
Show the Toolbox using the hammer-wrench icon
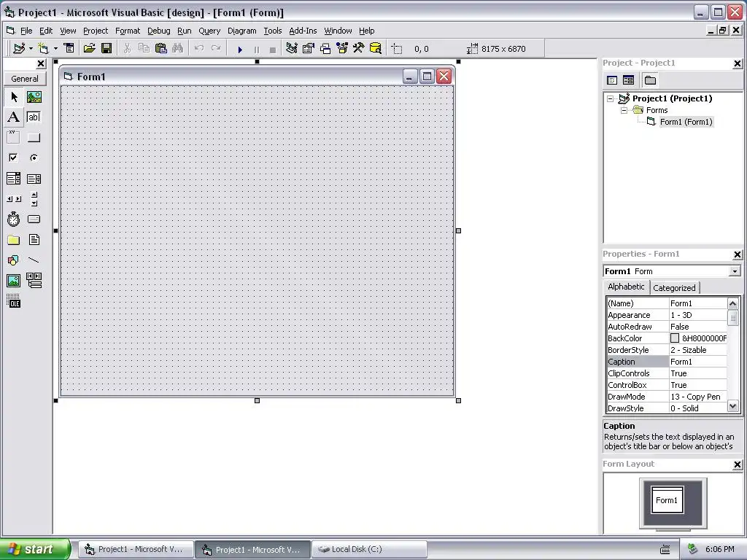pos(359,48)
